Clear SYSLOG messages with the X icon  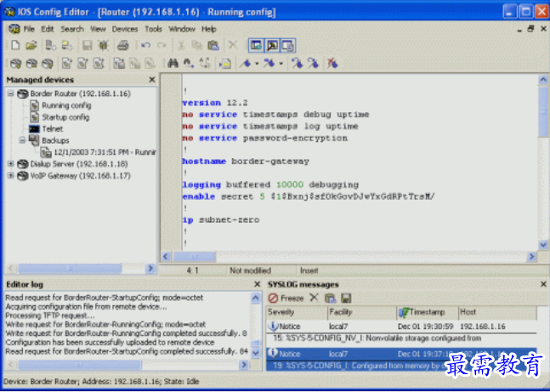(314, 298)
